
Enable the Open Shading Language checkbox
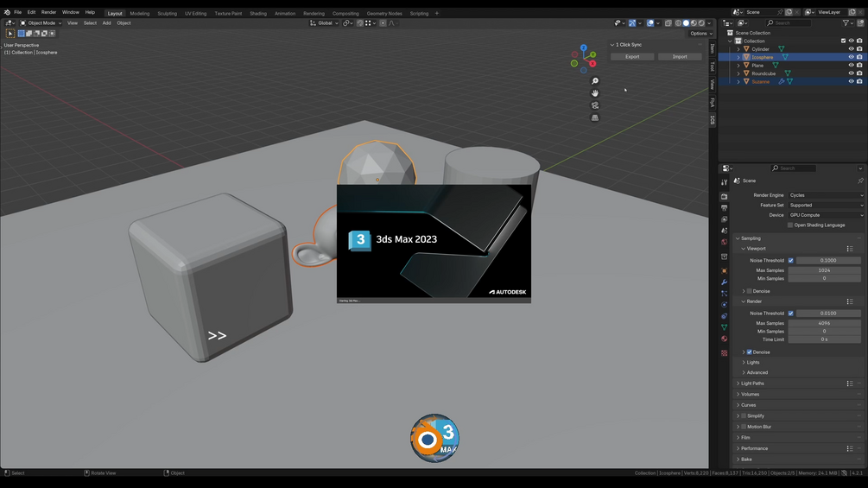coord(790,225)
